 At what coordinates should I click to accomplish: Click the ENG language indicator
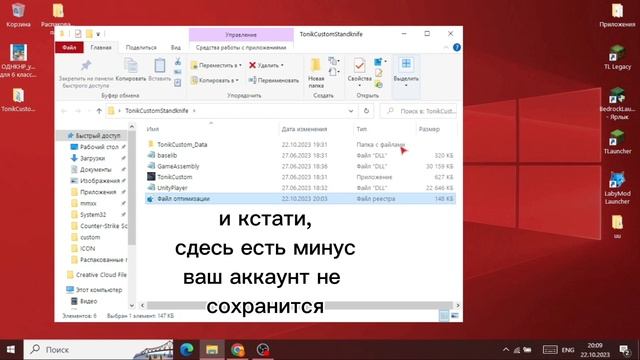tap(568, 350)
